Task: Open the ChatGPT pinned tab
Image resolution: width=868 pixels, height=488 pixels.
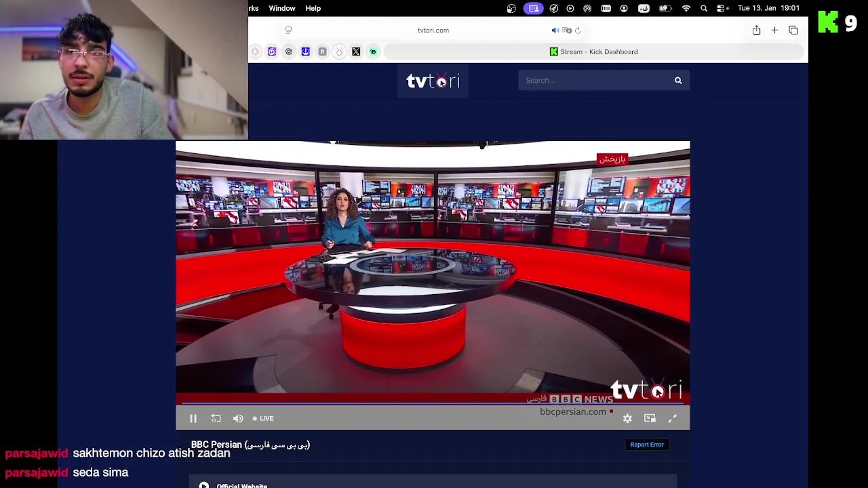Action: 289,52
